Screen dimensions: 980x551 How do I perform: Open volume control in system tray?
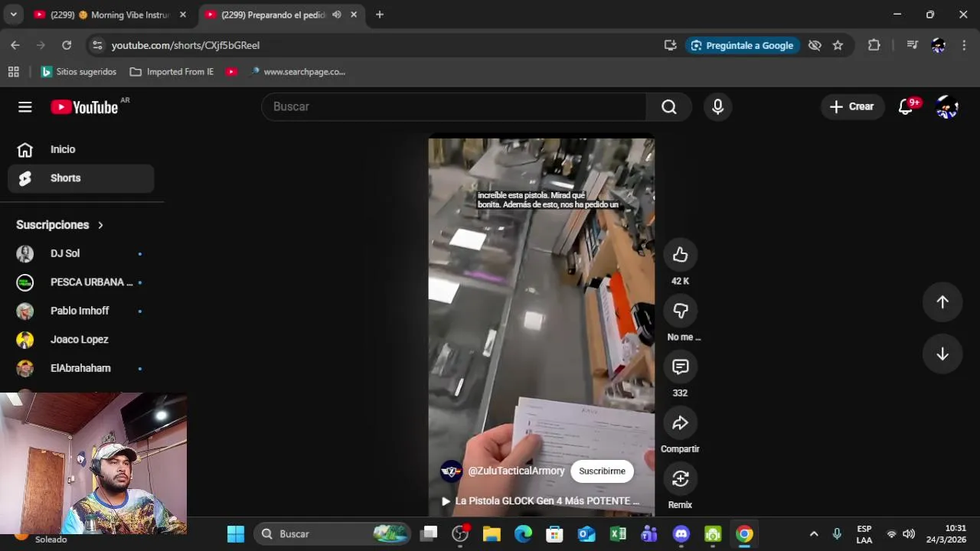(909, 534)
